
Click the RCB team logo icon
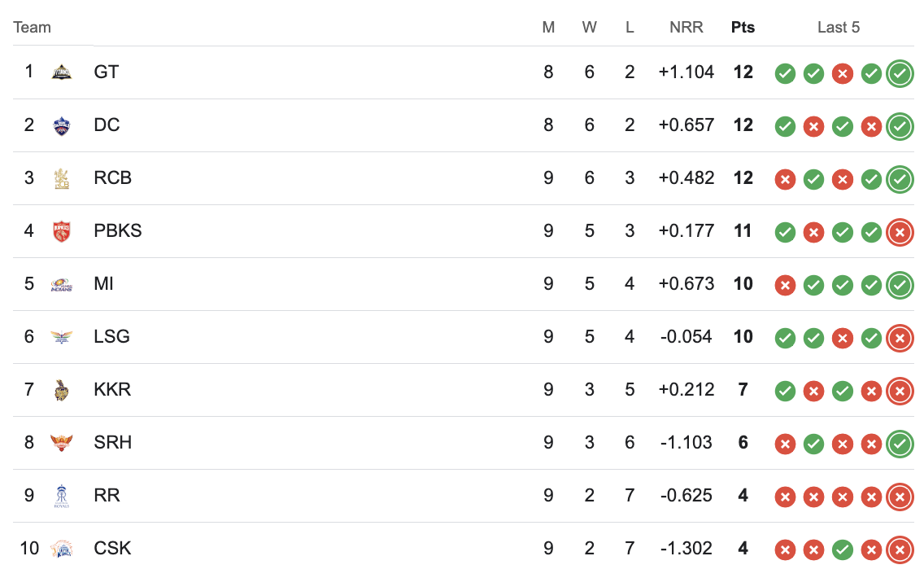coord(62,178)
